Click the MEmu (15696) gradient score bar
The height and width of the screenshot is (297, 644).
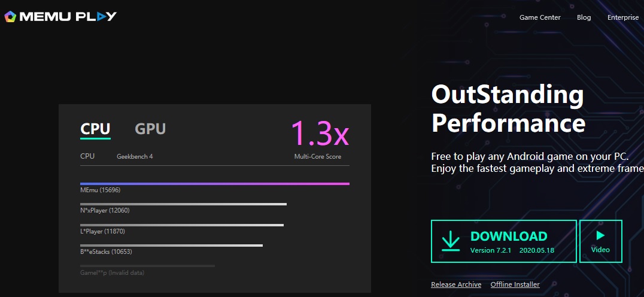pos(214,184)
